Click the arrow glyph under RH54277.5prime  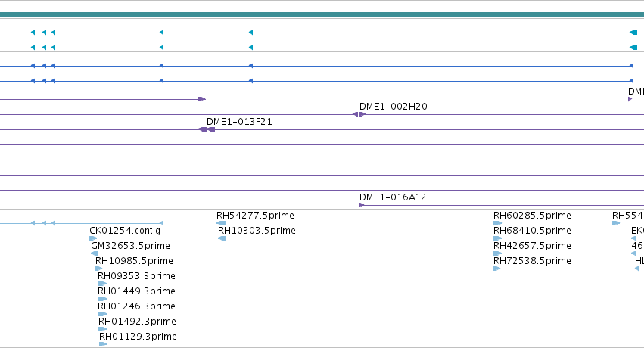click(221, 223)
